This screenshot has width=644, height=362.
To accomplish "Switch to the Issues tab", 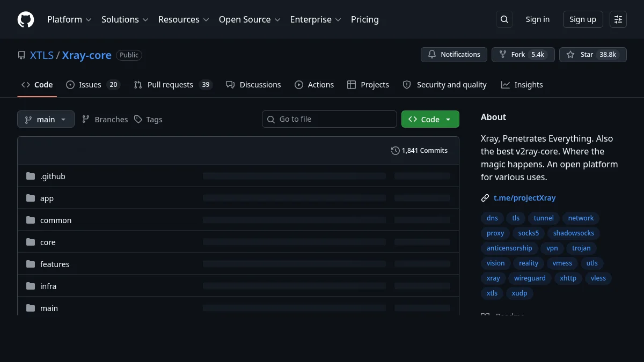I will [93, 85].
